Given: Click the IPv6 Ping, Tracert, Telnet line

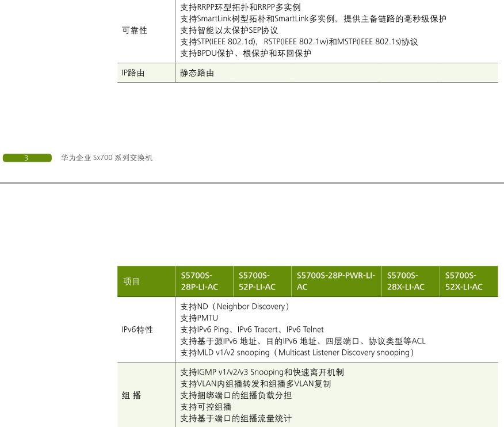Looking at the screenshot, I should coord(251,330).
